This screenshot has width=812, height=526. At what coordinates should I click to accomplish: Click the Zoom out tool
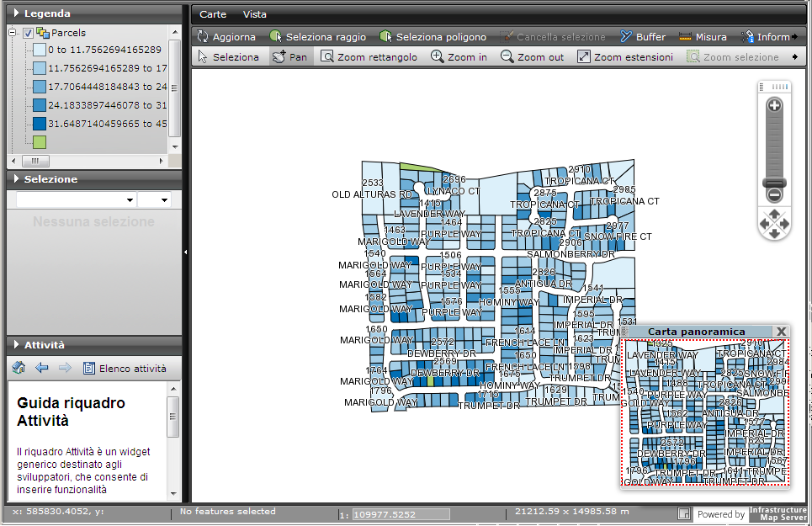point(532,57)
